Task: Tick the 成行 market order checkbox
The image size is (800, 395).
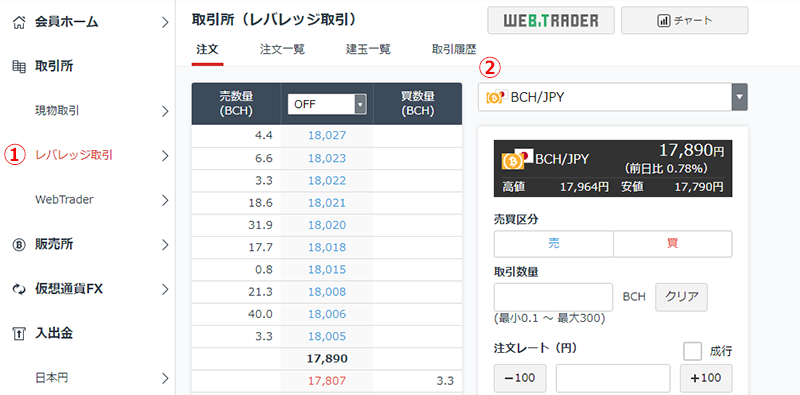Action: (693, 351)
